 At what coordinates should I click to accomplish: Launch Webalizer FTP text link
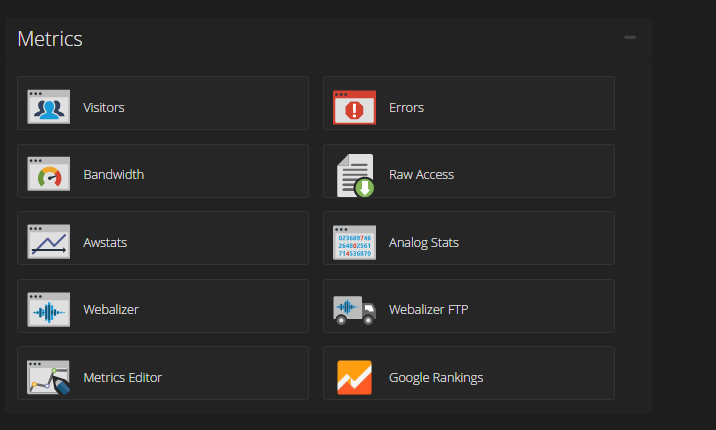(428, 309)
